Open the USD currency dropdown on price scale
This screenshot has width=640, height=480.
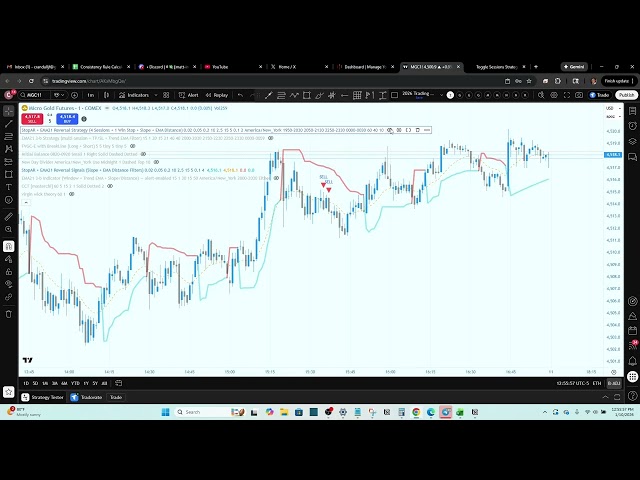click(613, 109)
